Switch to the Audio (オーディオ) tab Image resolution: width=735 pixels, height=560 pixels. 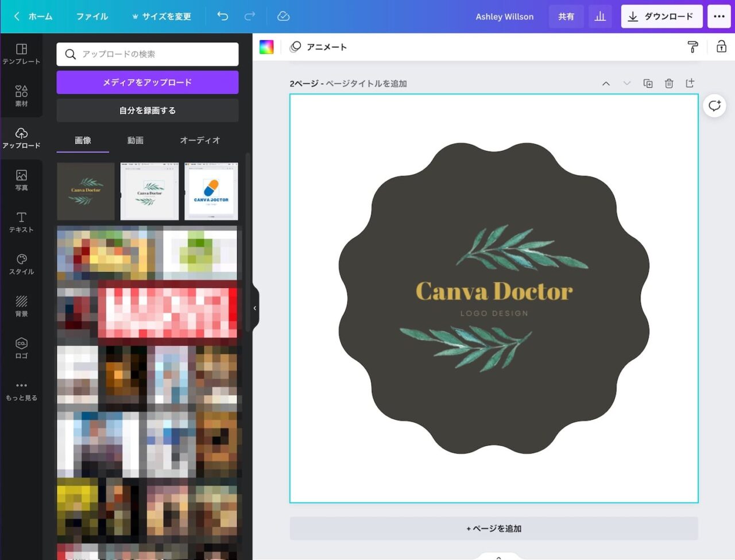point(200,140)
